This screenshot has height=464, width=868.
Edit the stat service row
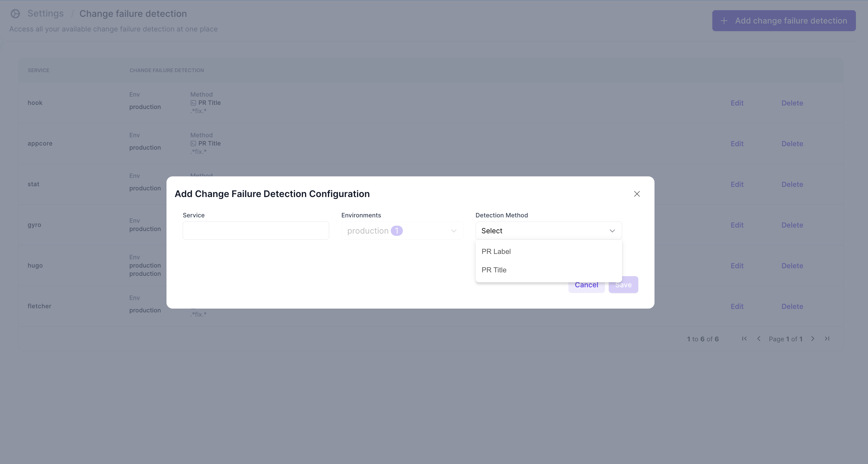[737, 184]
